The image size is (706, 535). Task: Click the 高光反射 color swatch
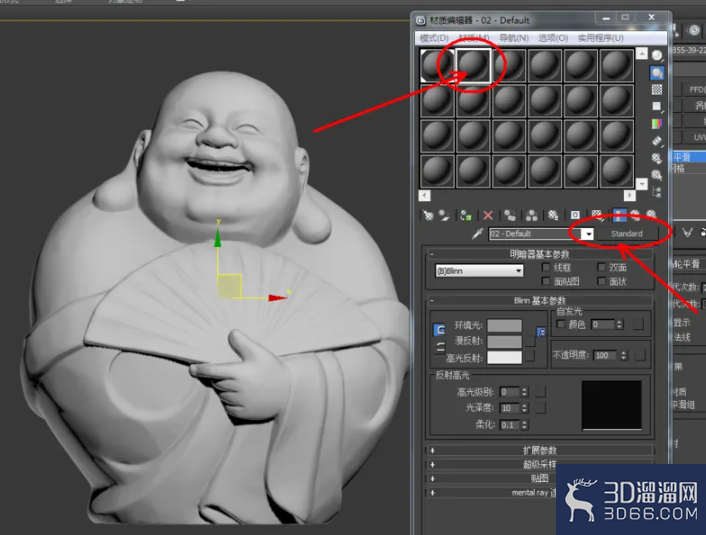click(504, 357)
